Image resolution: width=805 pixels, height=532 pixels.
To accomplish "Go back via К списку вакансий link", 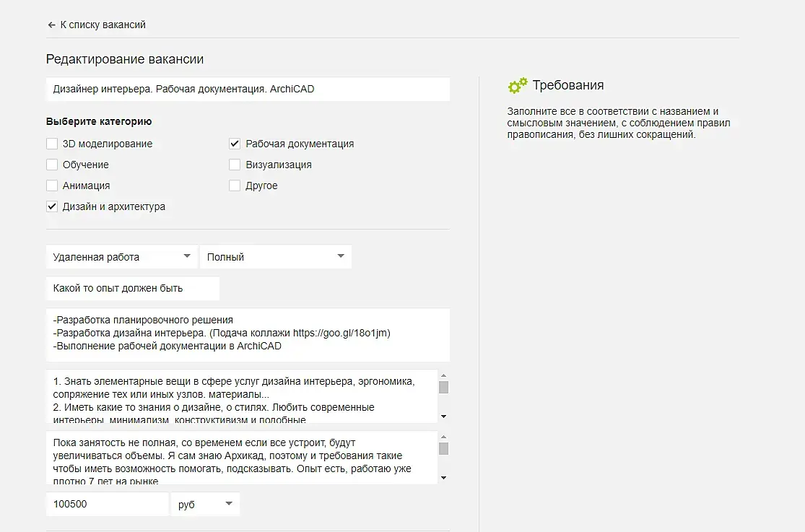I will [103, 25].
